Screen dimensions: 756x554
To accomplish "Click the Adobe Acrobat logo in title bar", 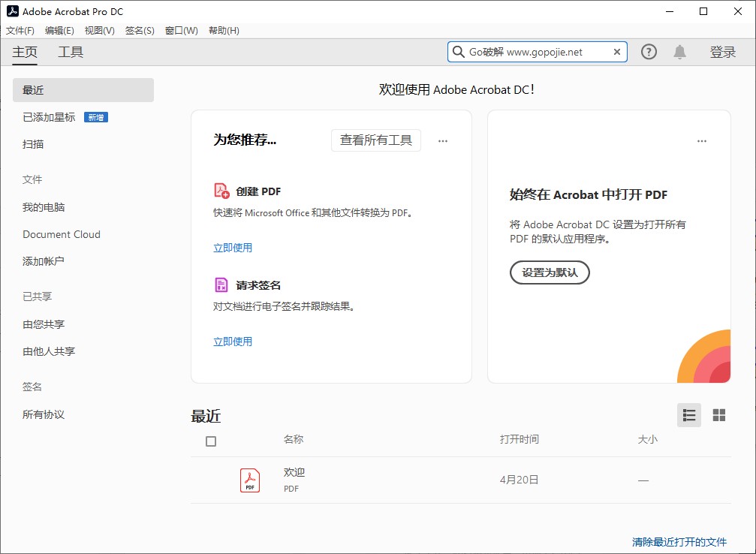I will (13, 11).
